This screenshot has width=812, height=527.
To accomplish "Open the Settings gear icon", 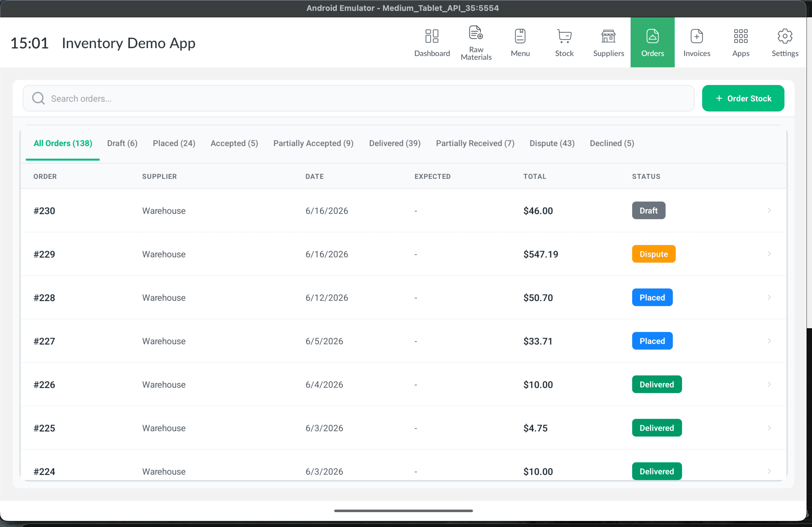I will [x=785, y=36].
